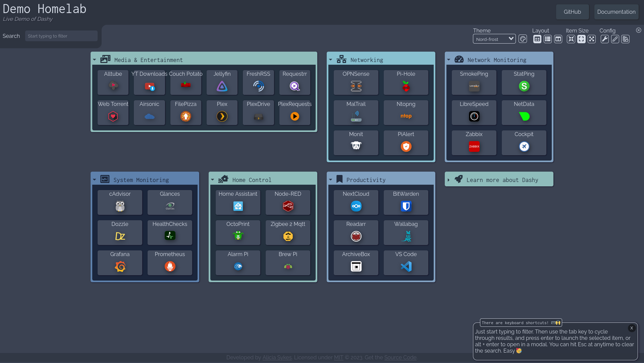Switch to vertical list layout
This screenshot has height=363, width=644.
pos(548,39)
